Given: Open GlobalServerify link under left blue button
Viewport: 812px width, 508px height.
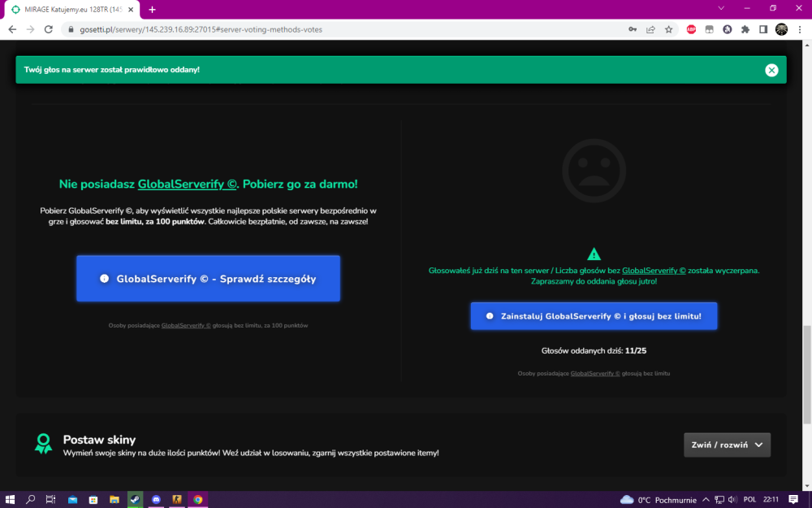Looking at the screenshot, I should click(186, 326).
